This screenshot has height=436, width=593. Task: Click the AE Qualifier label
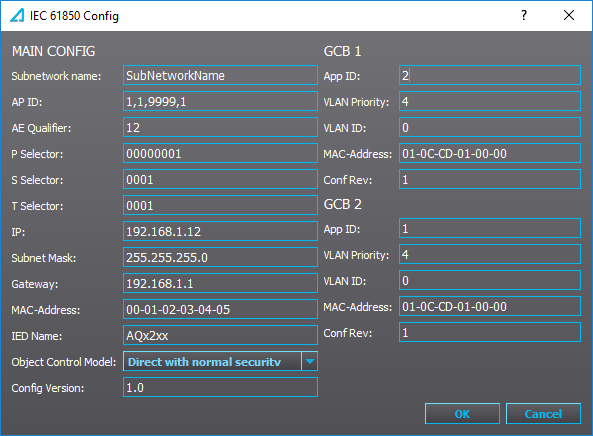41,128
